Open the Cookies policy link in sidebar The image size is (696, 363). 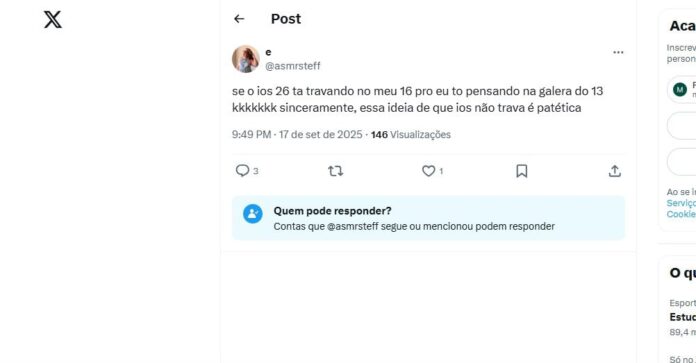tap(681, 214)
